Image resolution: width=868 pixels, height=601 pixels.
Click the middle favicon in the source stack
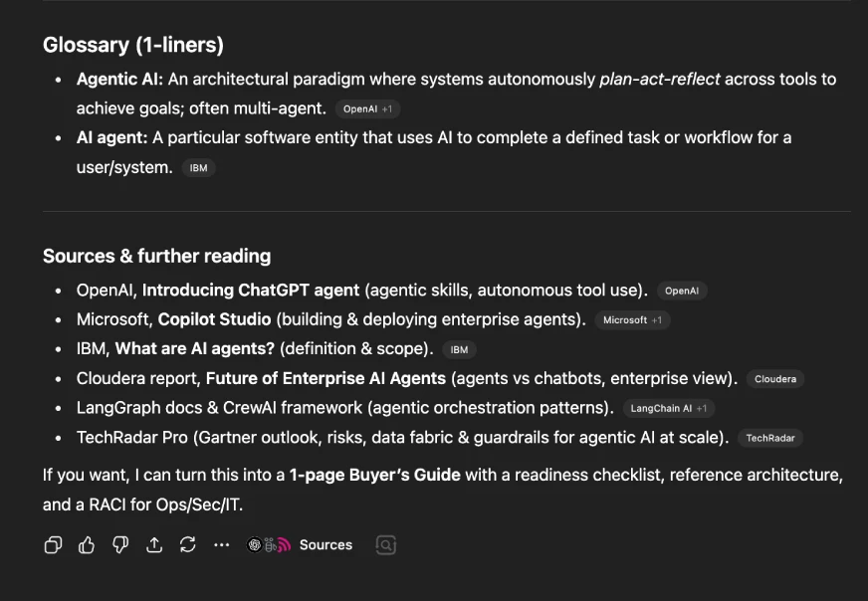(267, 544)
